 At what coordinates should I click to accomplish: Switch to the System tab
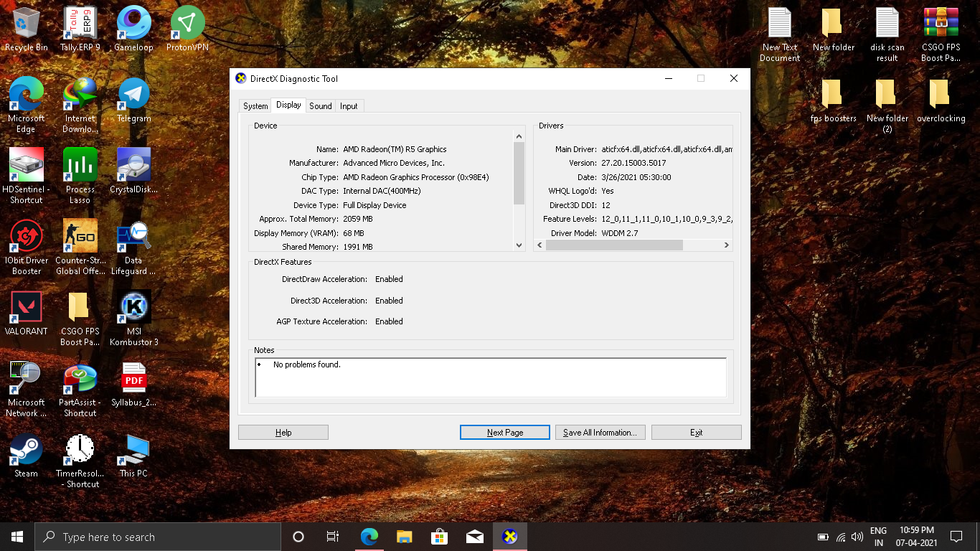point(255,106)
